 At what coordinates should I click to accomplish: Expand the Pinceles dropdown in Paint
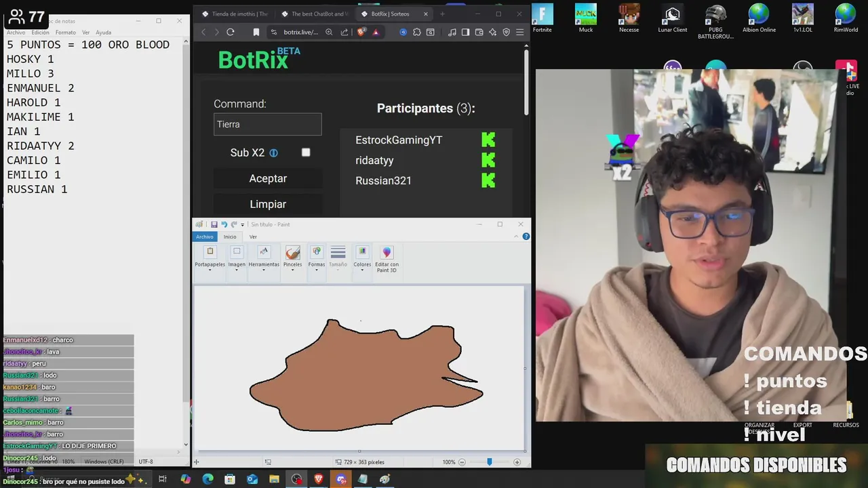(292, 270)
